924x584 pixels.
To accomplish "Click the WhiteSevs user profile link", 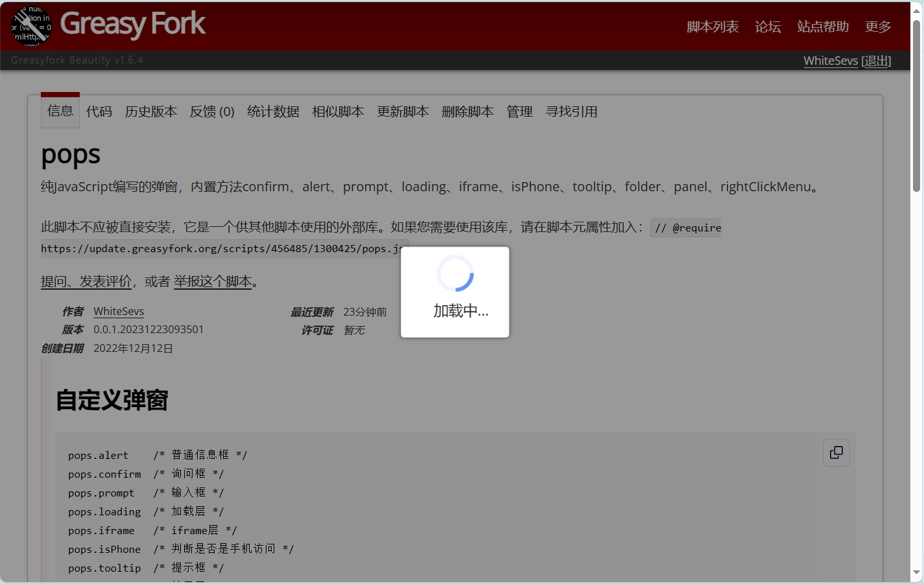I will click(830, 60).
